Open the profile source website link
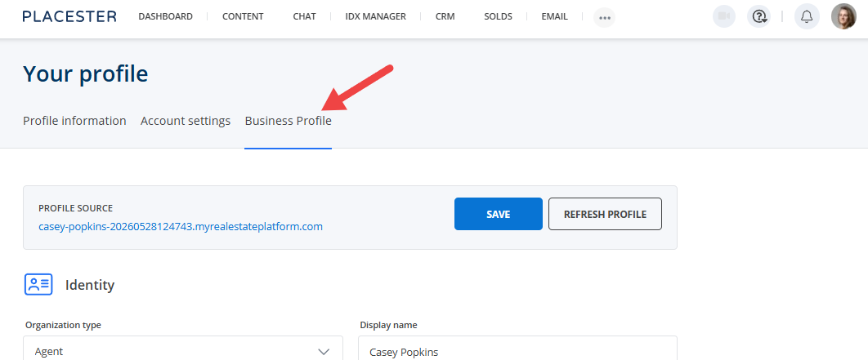 click(x=181, y=226)
